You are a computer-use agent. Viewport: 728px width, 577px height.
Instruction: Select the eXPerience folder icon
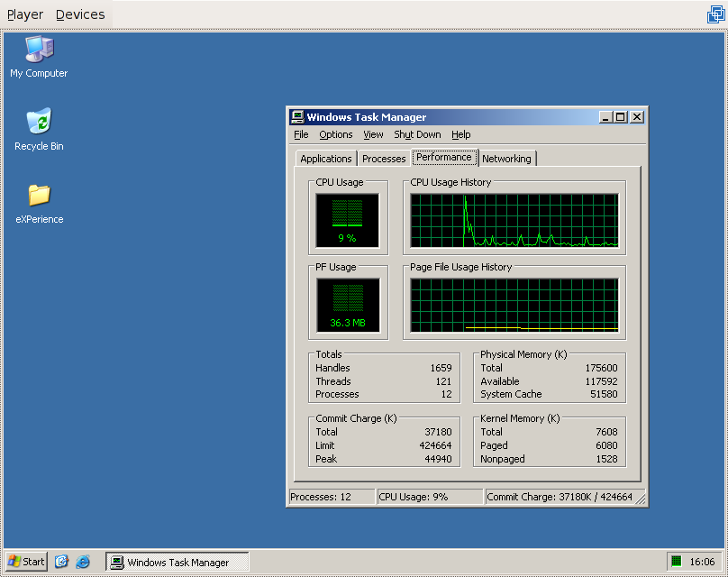(39, 204)
